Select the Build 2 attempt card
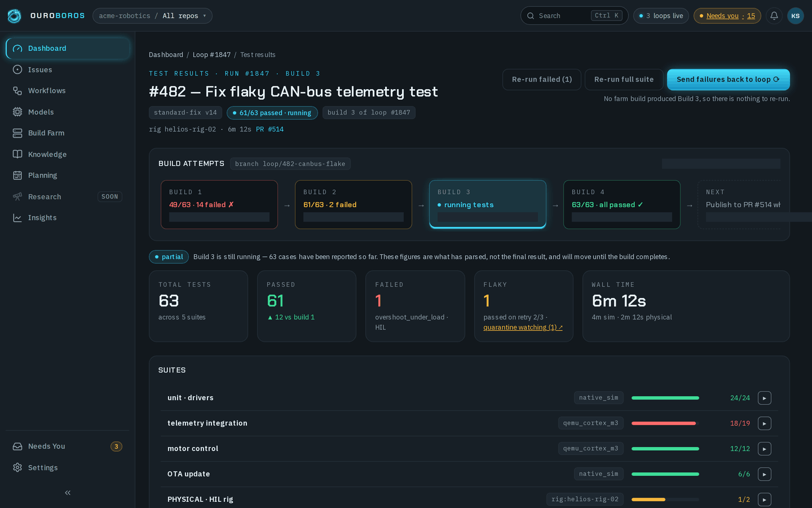The width and height of the screenshot is (812, 508). pyautogui.click(x=354, y=204)
